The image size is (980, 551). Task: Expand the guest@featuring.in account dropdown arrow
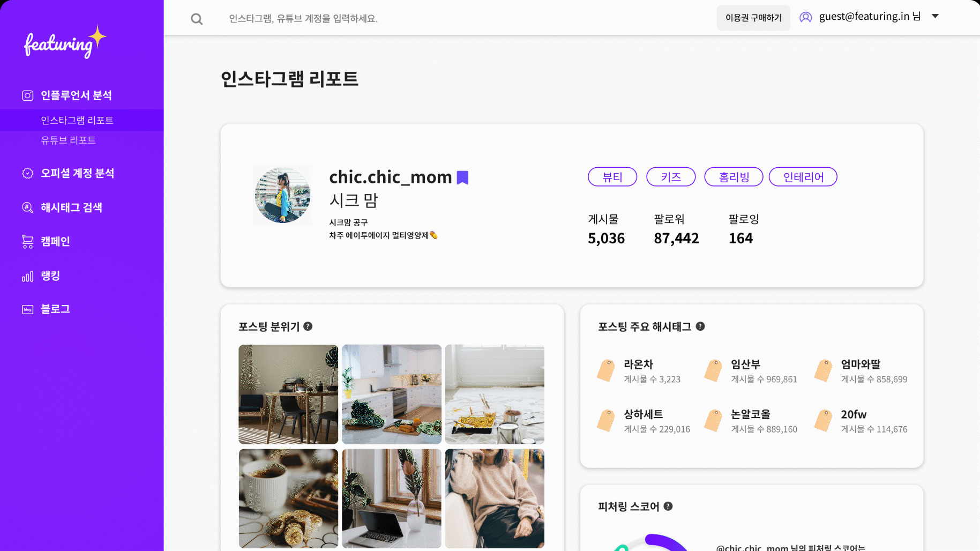point(935,16)
